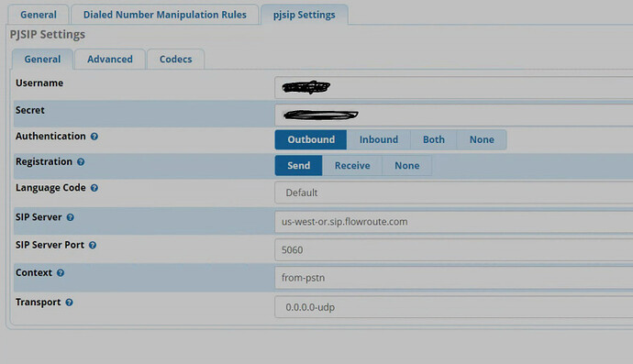This screenshot has height=364, width=633.
Task: Set Authentication to Both
Action: pyautogui.click(x=434, y=139)
